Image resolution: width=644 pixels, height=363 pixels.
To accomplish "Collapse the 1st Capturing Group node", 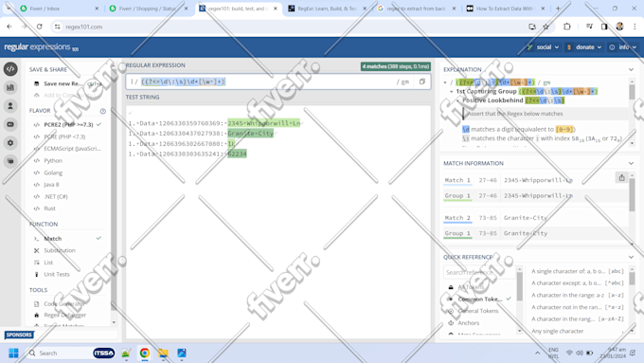I will pyautogui.click(x=452, y=92).
